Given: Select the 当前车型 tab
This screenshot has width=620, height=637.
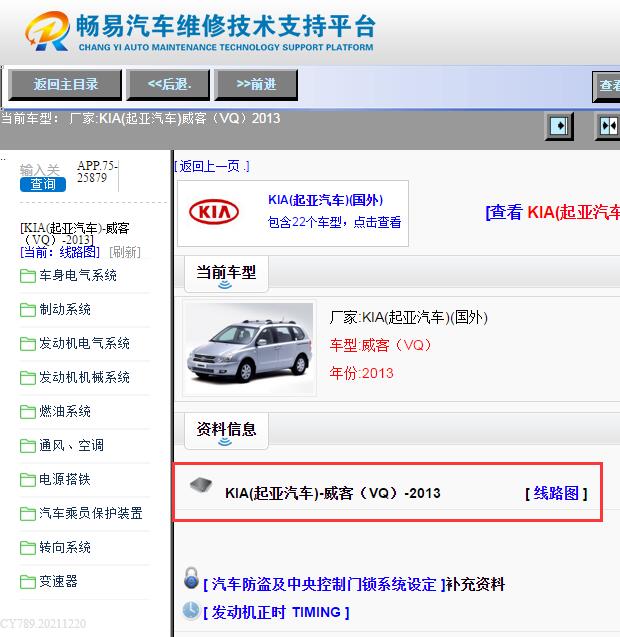Looking at the screenshot, I should pos(226,273).
